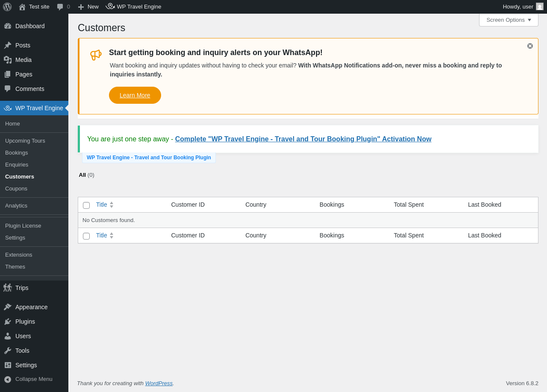Click the Plugins plug icon

click(8, 322)
